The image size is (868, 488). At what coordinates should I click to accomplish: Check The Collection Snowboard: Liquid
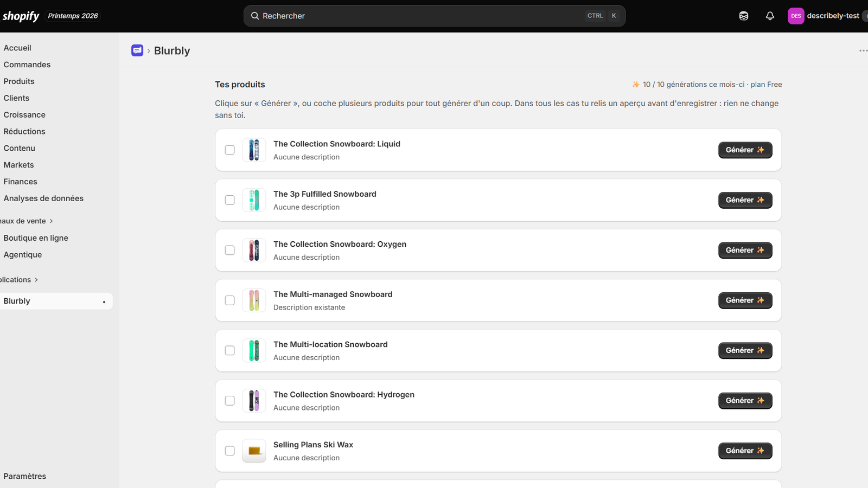click(230, 150)
